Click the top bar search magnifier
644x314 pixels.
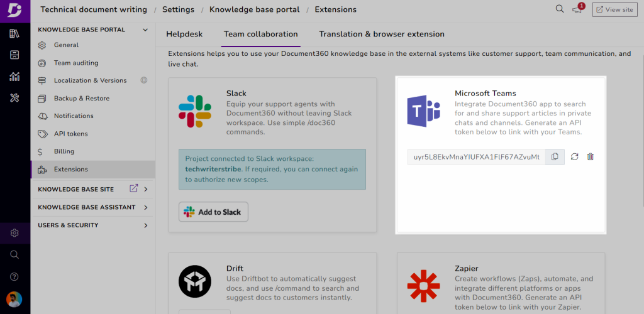click(x=559, y=9)
